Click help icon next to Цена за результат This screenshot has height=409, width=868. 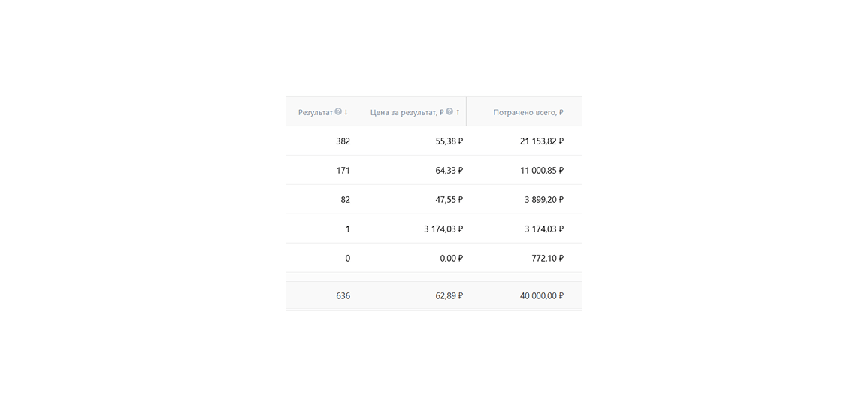tap(449, 112)
